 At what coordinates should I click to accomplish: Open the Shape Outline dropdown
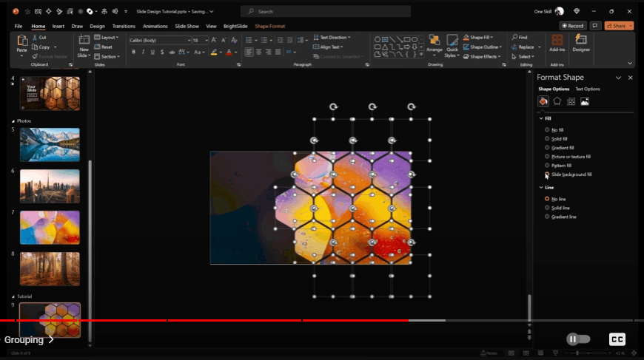(x=482, y=47)
